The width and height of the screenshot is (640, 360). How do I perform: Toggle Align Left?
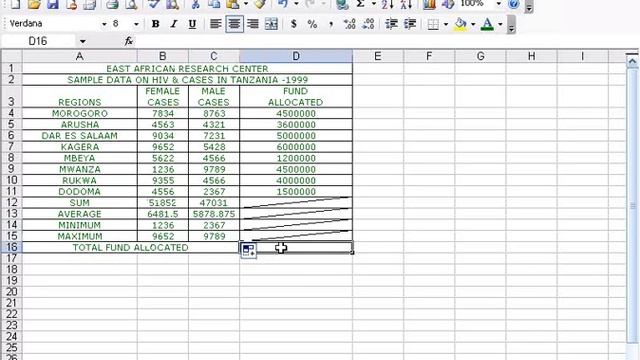click(x=216, y=24)
